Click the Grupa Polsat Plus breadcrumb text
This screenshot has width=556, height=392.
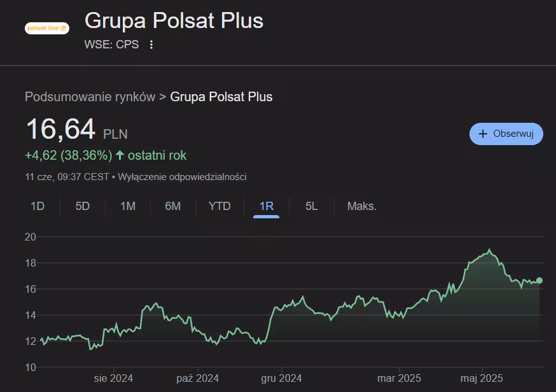[x=221, y=97]
